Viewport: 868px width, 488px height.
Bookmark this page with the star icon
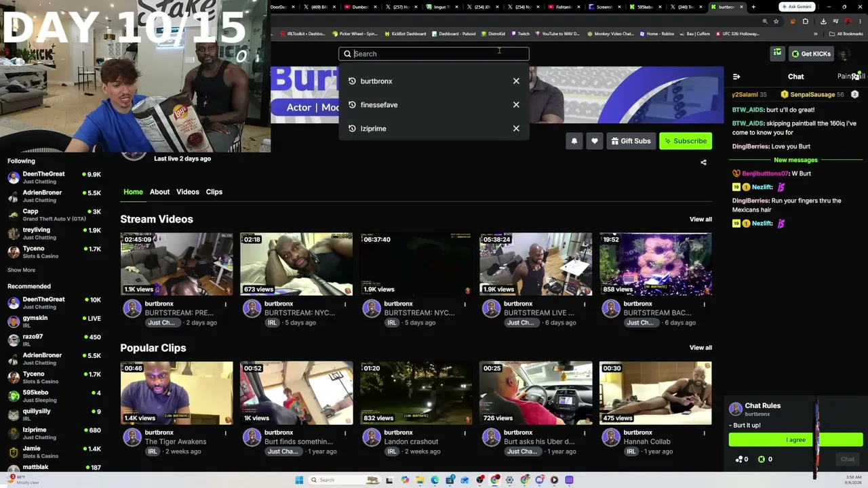pyautogui.click(x=776, y=21)
